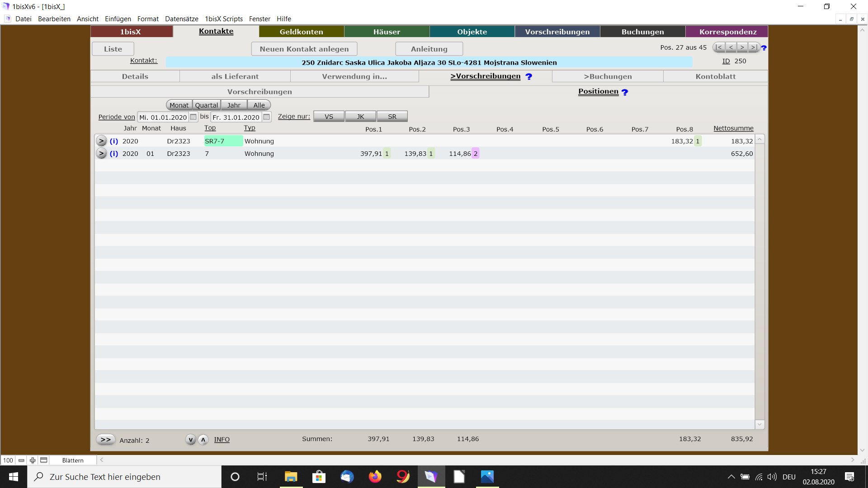
Task: Click info (i) icon of SR7-7 row
Action: [114, 141]
